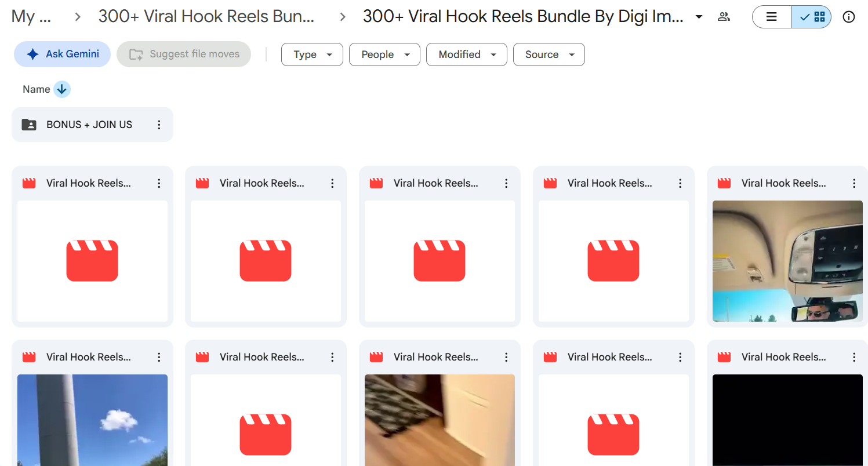
Task: Open the Source filter dropdown
Action: (x=549, y=54)
